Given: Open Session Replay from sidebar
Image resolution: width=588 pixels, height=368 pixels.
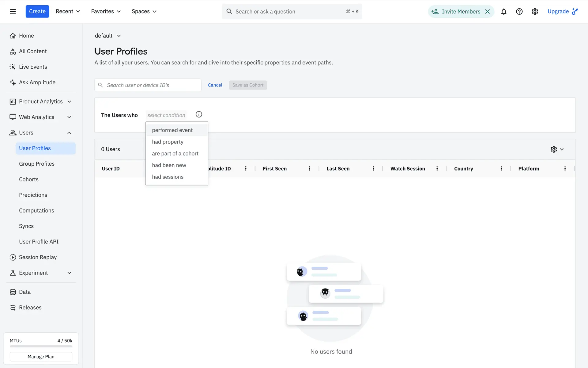Looking at the screenshot, I should pyautogui.click(x=38, y=257).
